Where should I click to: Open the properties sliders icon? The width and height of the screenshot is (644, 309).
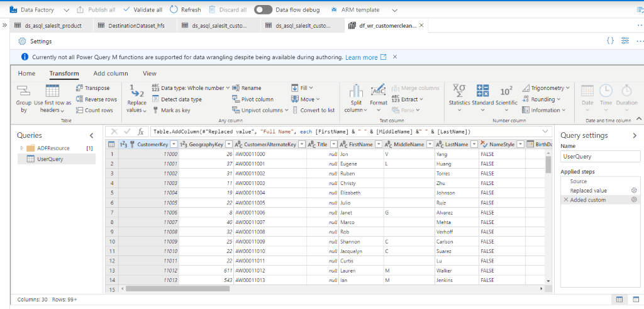625,41
